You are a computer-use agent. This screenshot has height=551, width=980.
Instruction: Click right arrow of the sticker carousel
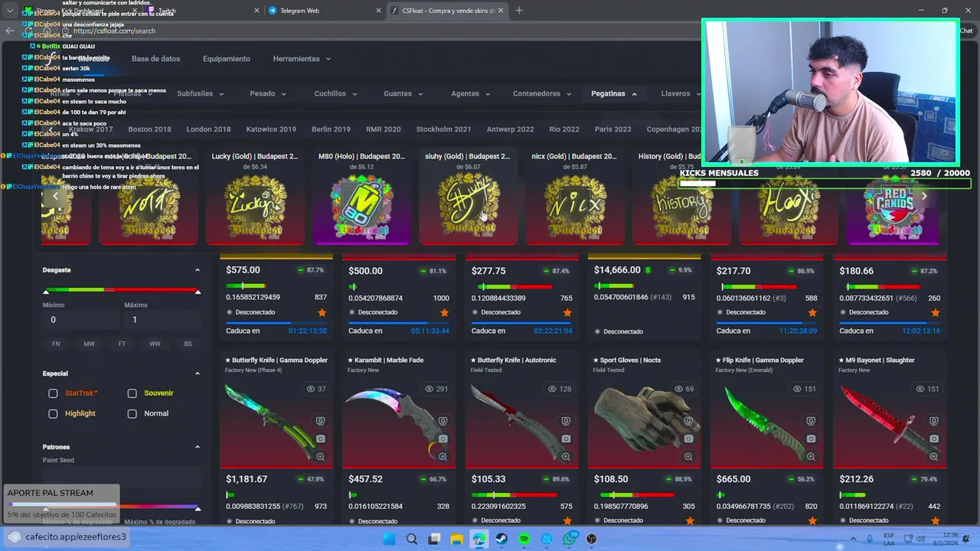pyautogui.click(x=924, y=196)
